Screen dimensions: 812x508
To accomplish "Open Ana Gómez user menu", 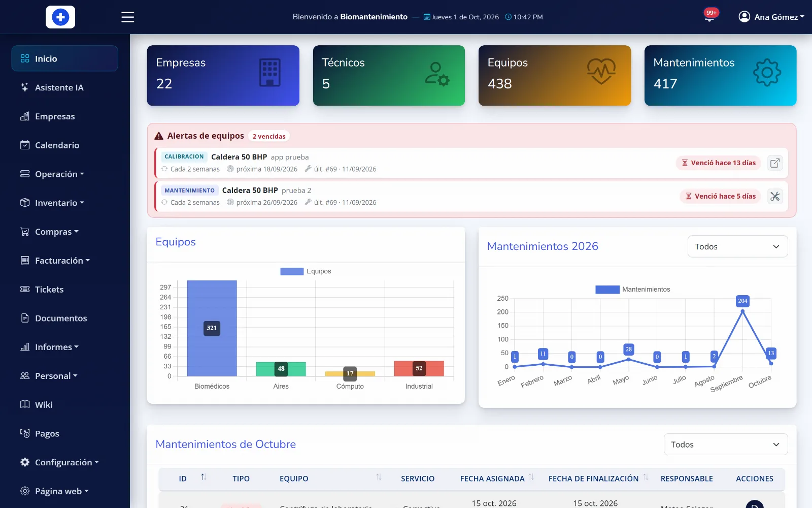I will [x=771, y=17].
